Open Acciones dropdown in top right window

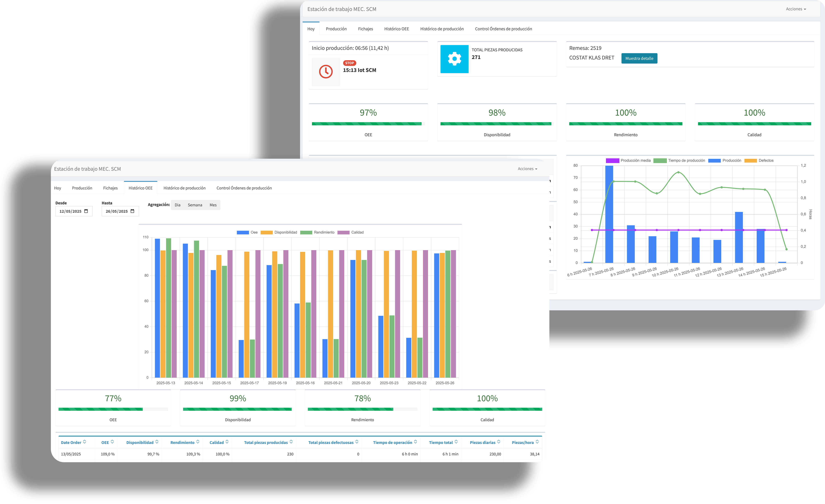tap(796, 9)
